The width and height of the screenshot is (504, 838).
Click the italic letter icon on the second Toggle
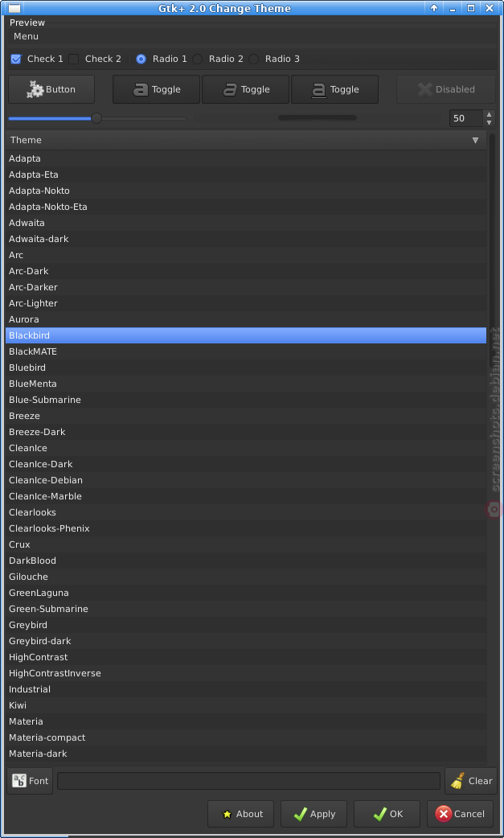point(230,89)
